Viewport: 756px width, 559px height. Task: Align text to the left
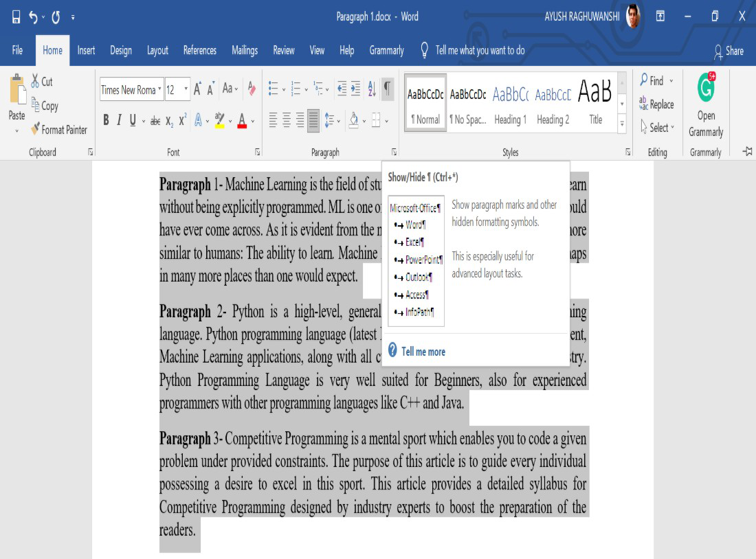click(x=273, y=120)
